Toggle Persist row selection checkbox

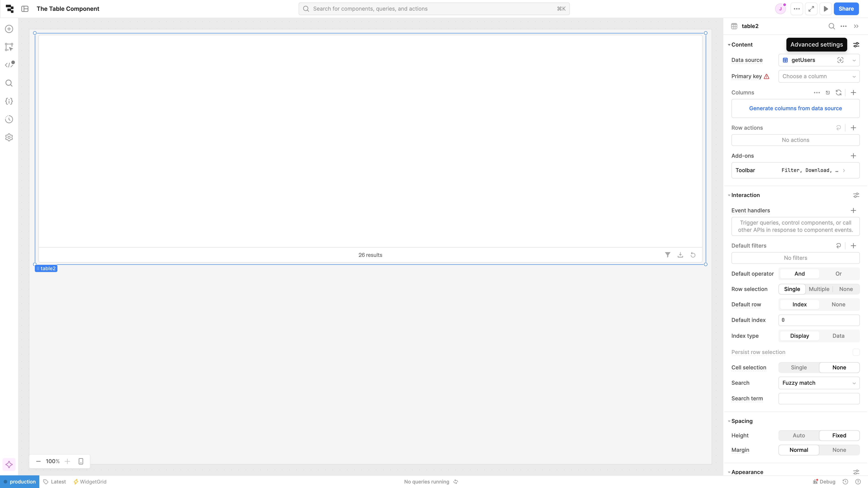tap(856, 352)
